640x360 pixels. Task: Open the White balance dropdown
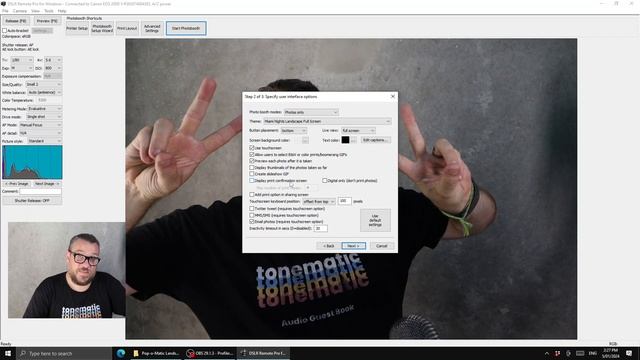44,93
